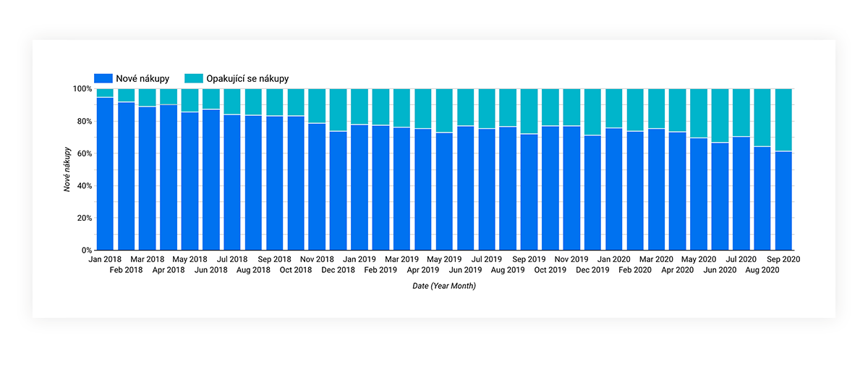
Task: Click the Feb 2018 x-axis label
Action: pos(126,270)
